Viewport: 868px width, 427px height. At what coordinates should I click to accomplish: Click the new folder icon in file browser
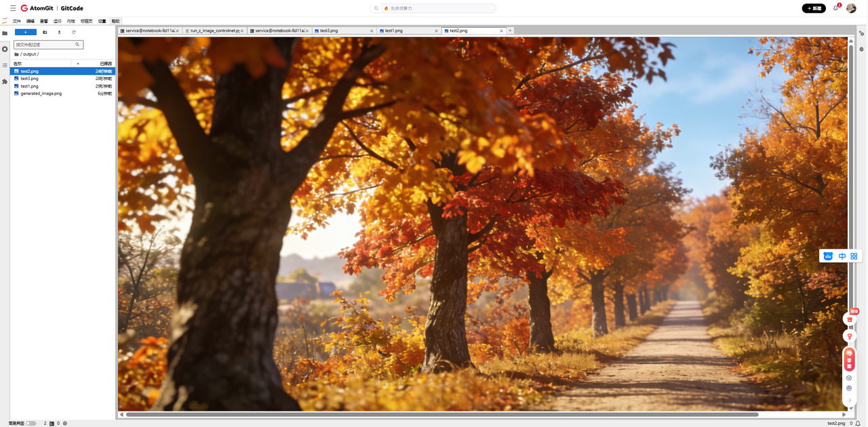(x=45, y=32)
